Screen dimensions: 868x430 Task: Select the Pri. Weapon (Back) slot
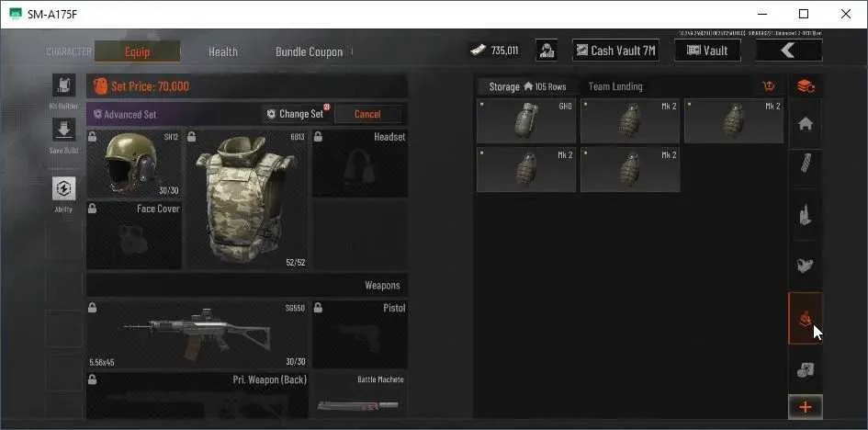tap(197, 396)
